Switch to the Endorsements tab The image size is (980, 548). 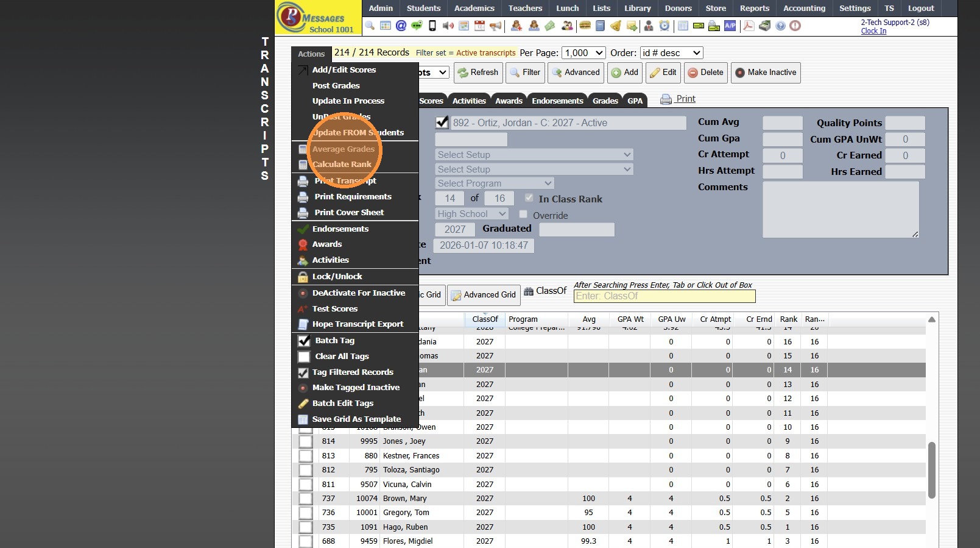557,101
